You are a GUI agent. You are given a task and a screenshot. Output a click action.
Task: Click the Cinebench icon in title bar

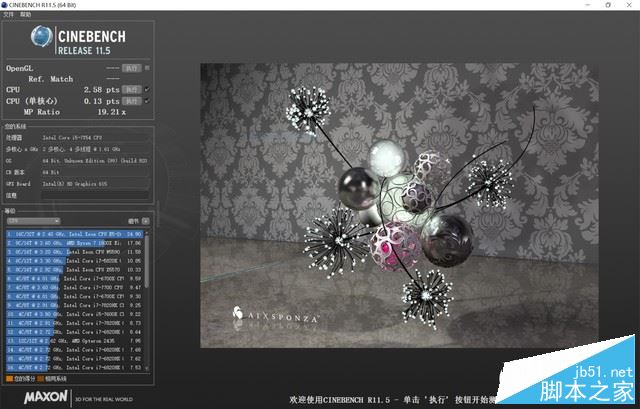pyautogui.click(x=4, y=5)
